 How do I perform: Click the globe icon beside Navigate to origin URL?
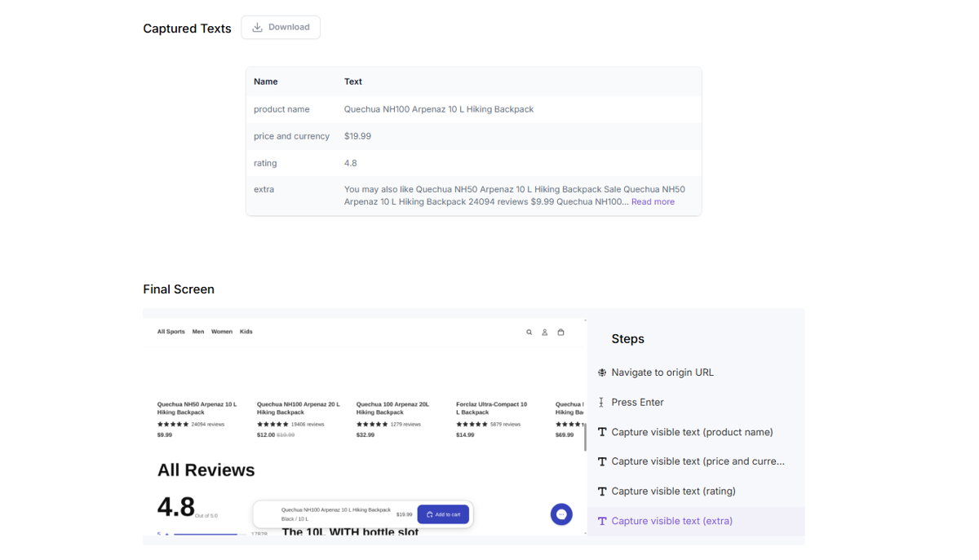[602, 373]
